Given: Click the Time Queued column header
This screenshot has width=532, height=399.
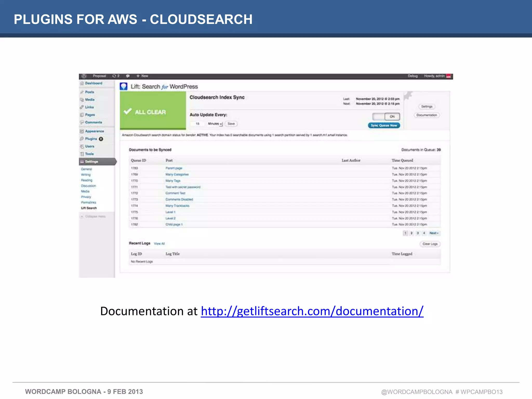Looking at the screenshot, I should 402,161.
